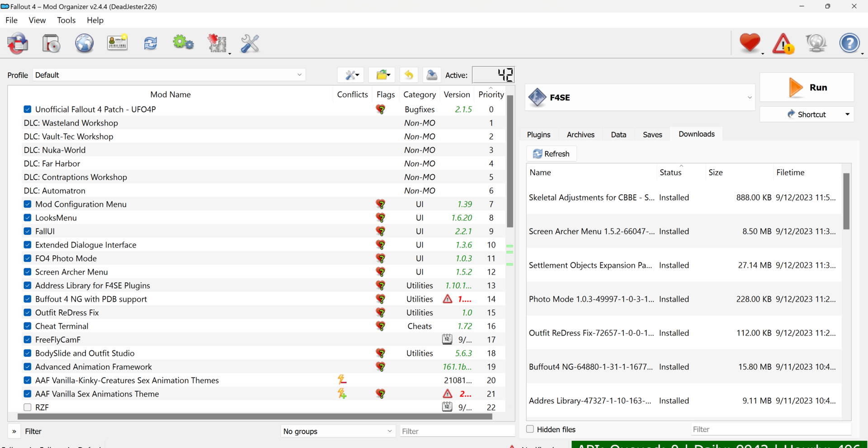Uncheck the Mod Configuration Menu mod

point(28,204)
